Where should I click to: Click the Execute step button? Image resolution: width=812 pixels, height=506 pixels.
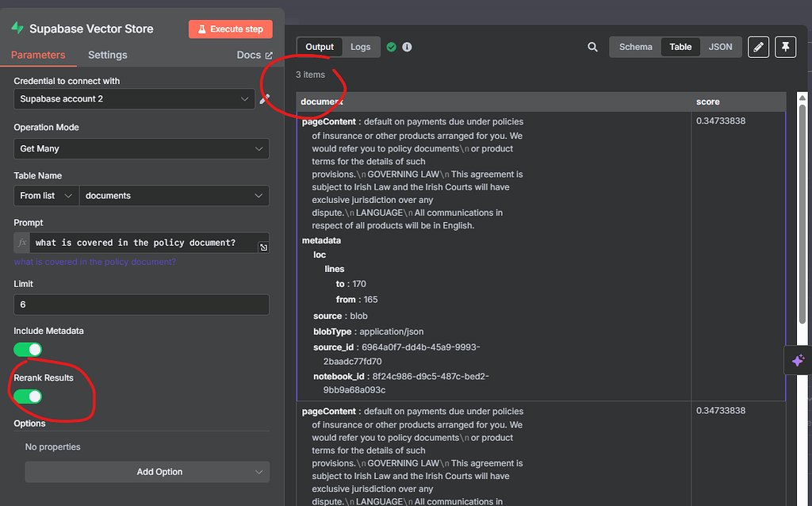[x=230, y=29]
